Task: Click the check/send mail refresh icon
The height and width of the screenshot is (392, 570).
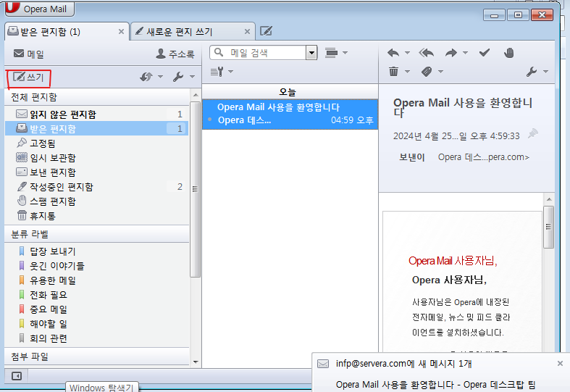Action: (146, 77)
